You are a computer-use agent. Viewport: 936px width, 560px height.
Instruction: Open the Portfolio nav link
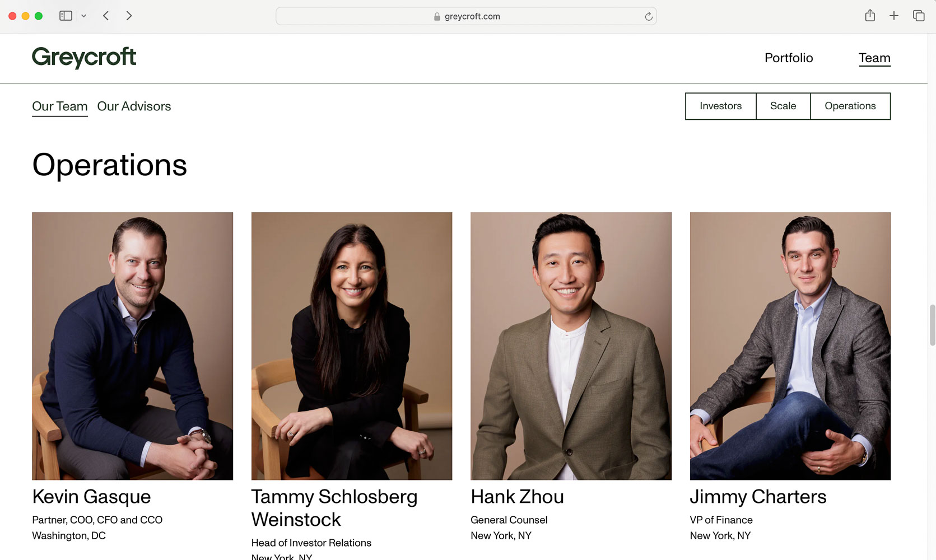[x=788, y=58]
